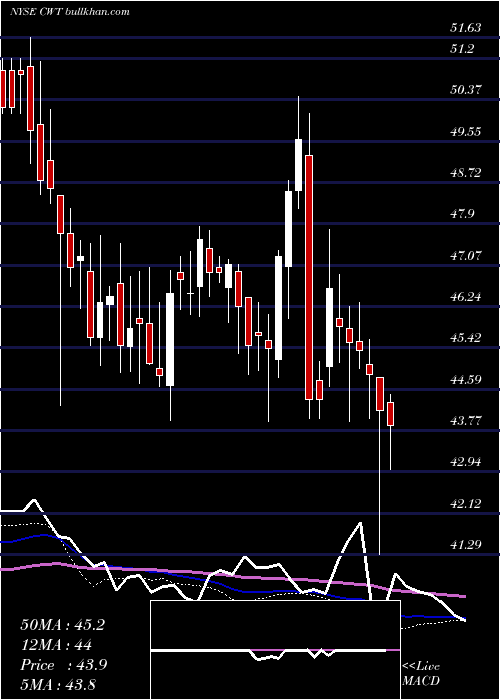
Task: Click the 47.9 price axis label
Action: coord(462,214)
